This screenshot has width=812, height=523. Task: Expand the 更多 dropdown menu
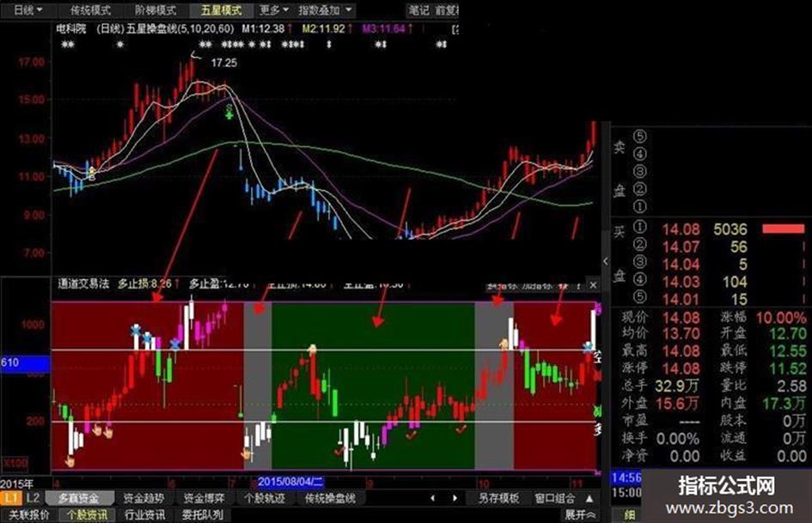274,9
